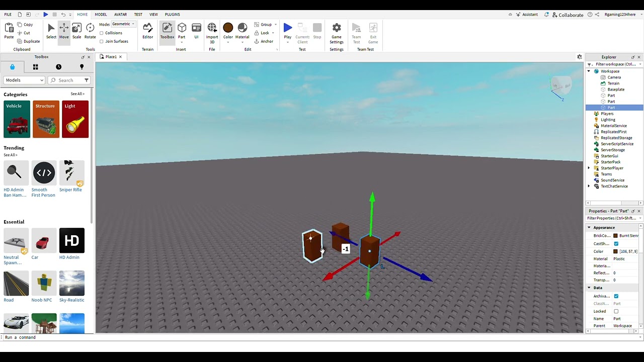Open the UI insert tool
Viewport: 644px width, 362px height.
(196, 31)
